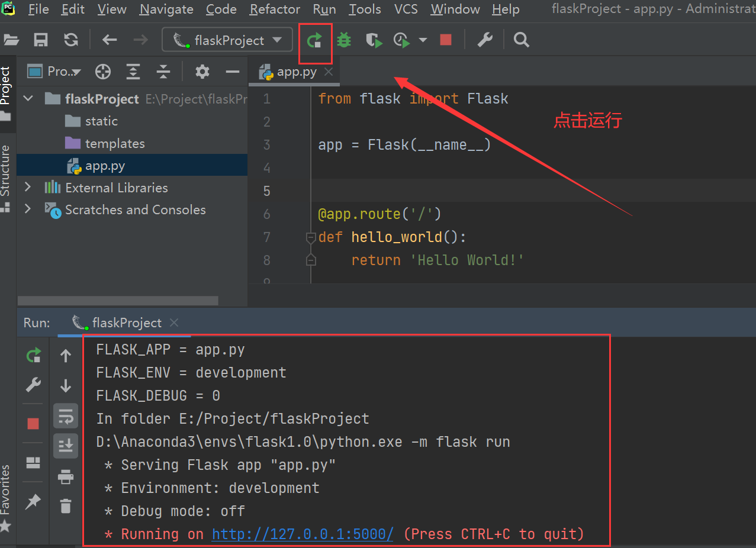Image resolution: width=756 pixels, height=548 pixels.
Task: Hide the Project panel with minus icon
Action: [x=233, y=72]
